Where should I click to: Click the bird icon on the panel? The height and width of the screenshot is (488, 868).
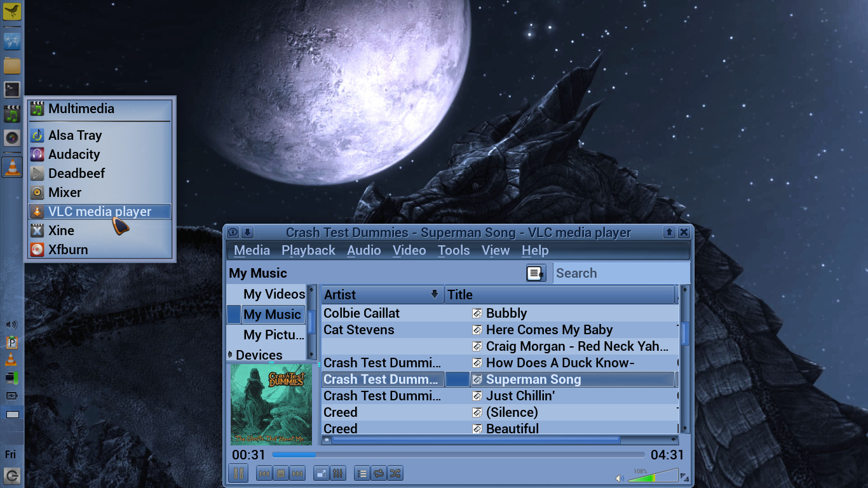(x=12, y=11)
